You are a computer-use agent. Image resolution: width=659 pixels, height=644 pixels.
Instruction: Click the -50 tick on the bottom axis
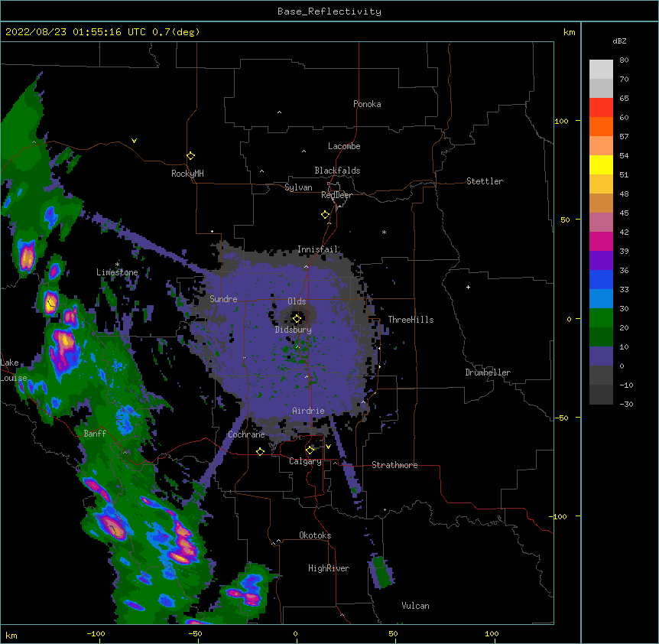tap(195, 633)
